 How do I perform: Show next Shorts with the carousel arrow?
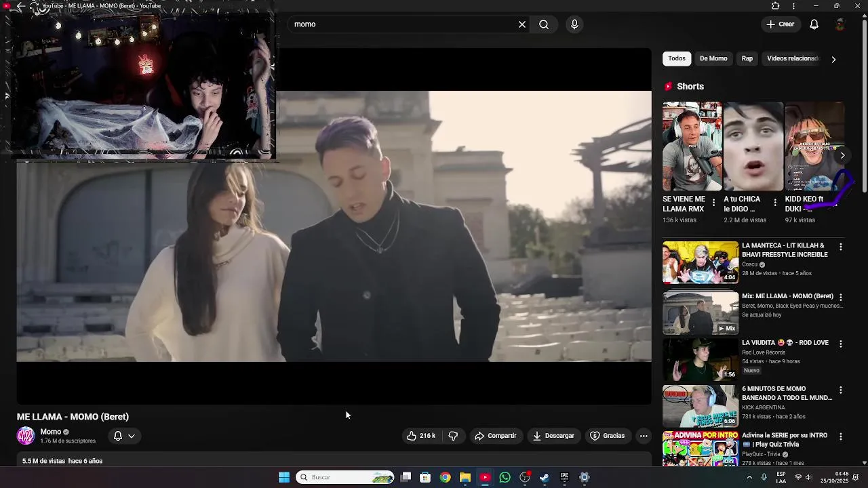[842, 155]
